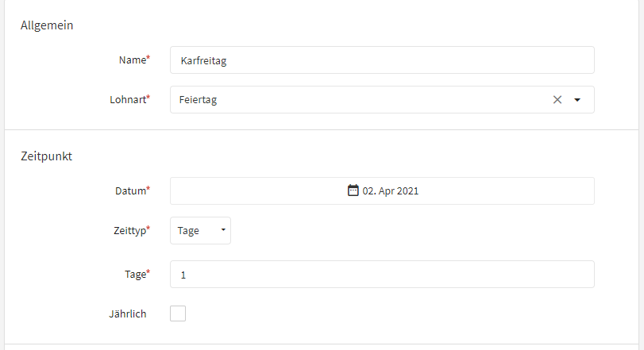Open date picker via 02. Apr 2021
Screen dimensions: 644x350
[x=390, y=190]
